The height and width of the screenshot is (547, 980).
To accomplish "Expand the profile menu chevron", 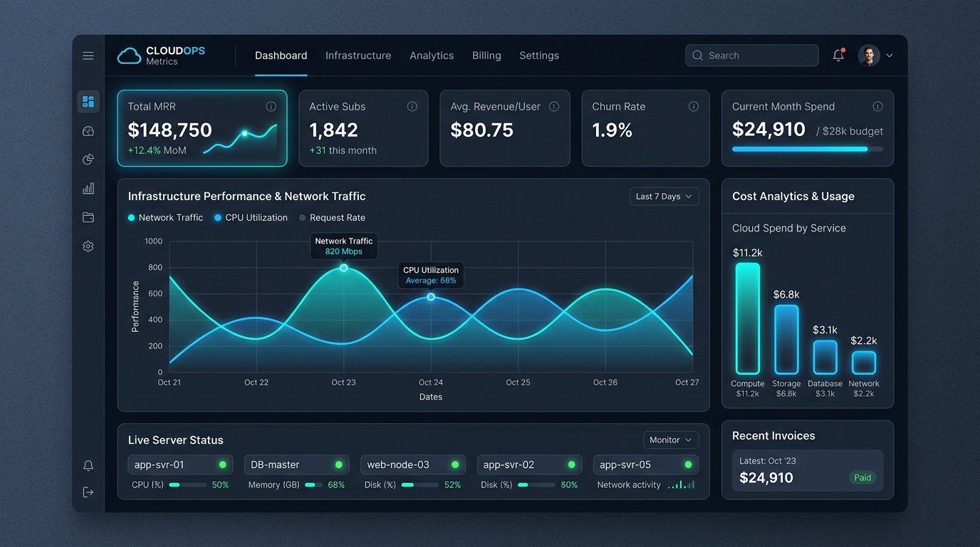I will (889, 56).
